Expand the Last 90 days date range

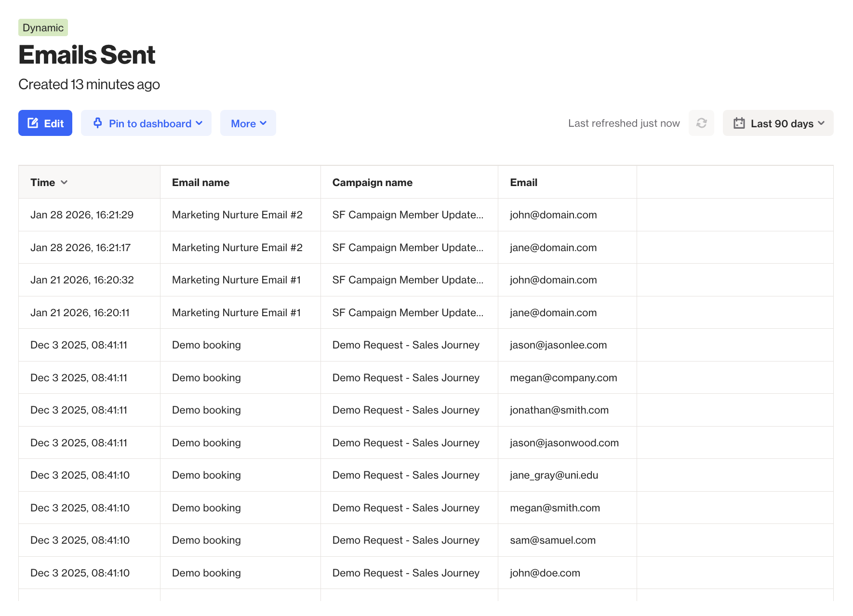(x=778, y=123)
